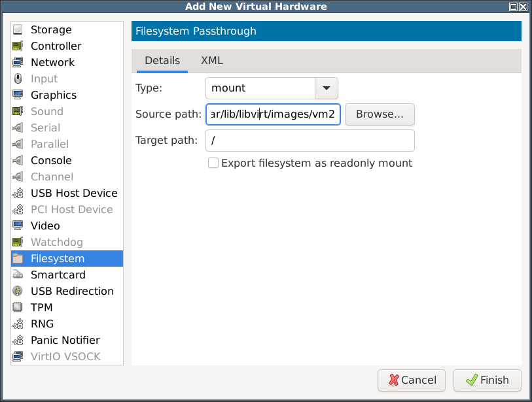
Task: Click the mount type combo box
Action: click(272, 88)
